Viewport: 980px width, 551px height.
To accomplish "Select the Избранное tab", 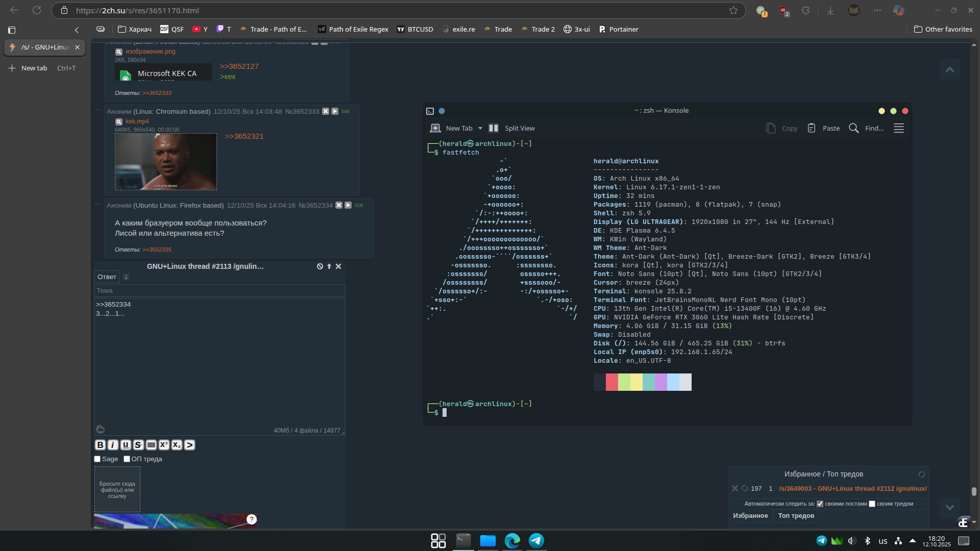I will (750, 516).
